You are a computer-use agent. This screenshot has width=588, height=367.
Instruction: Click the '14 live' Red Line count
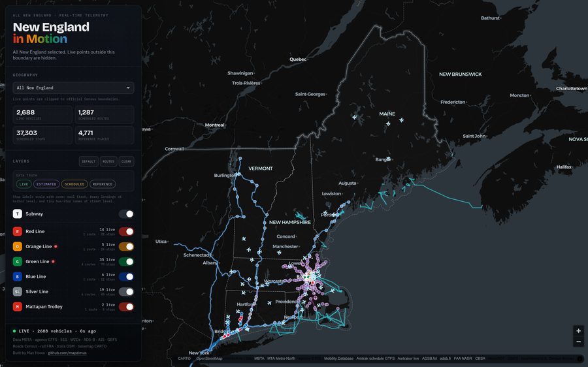tap(107, 229)
